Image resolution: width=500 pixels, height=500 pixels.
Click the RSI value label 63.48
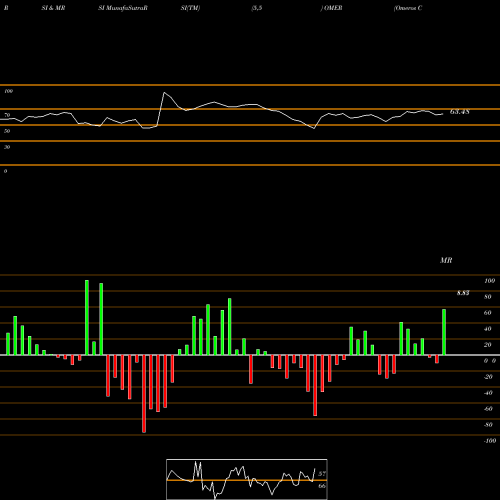click(x=460, y=112)
